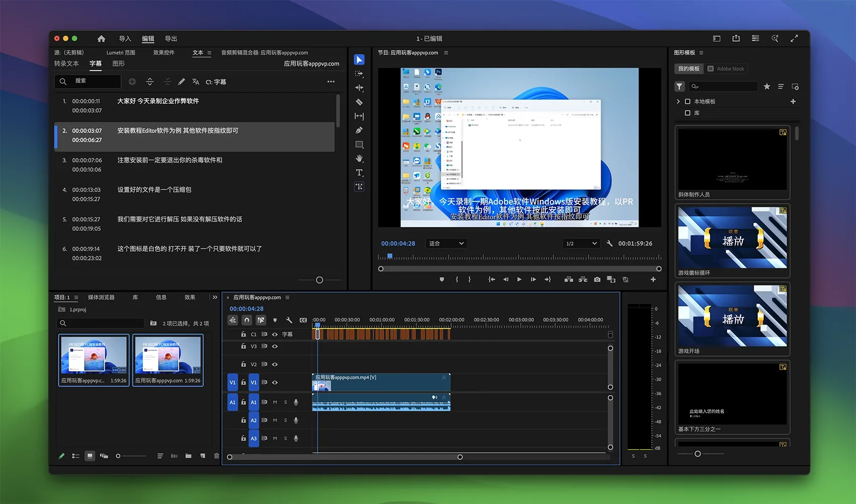Click the Add Marker icon below the monitor
The width and height of the screenshot is (856, 504).
coord(442,279)
